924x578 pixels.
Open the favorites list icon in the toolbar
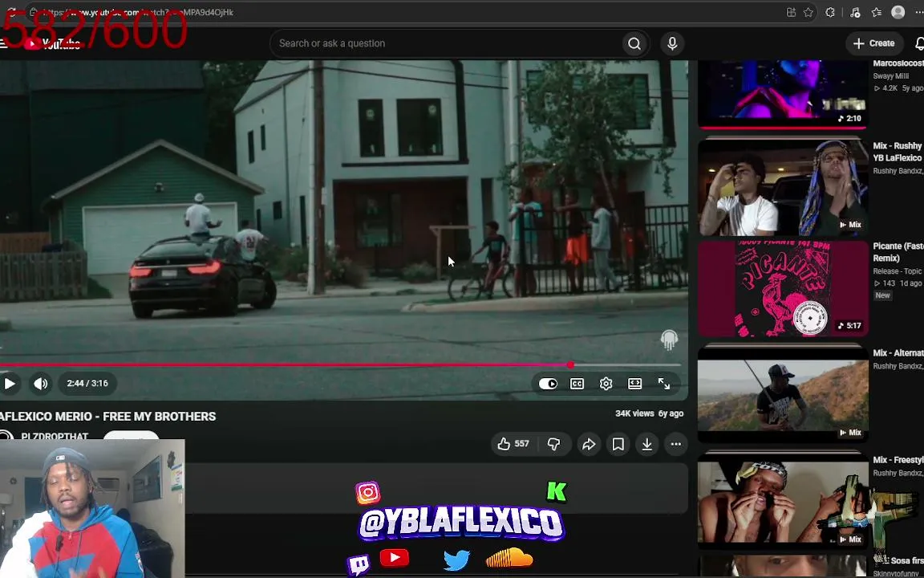[x=877, y=12]
